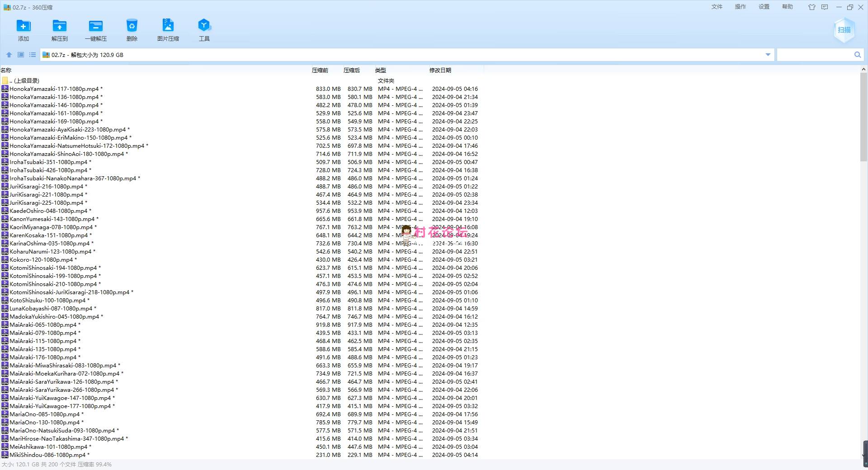Click inside the search input field
The image size is (868, 470).
(815, 55)
